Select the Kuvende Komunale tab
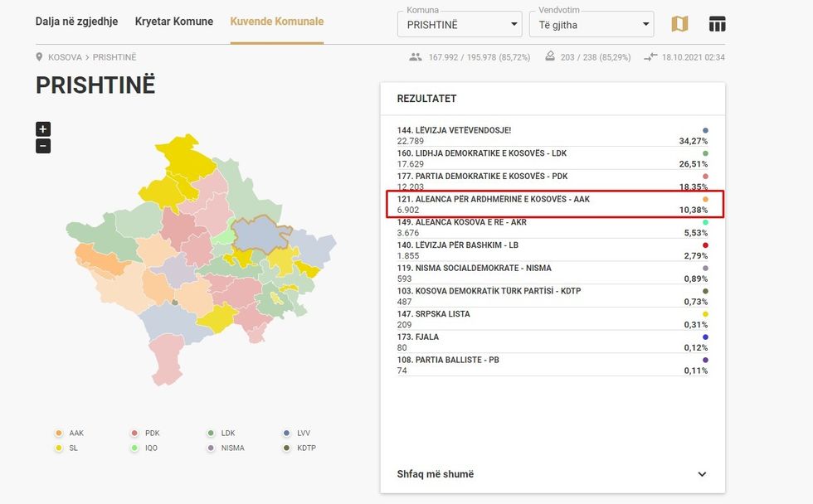Viewport: 813px width, 504px height. coord(277,22)
